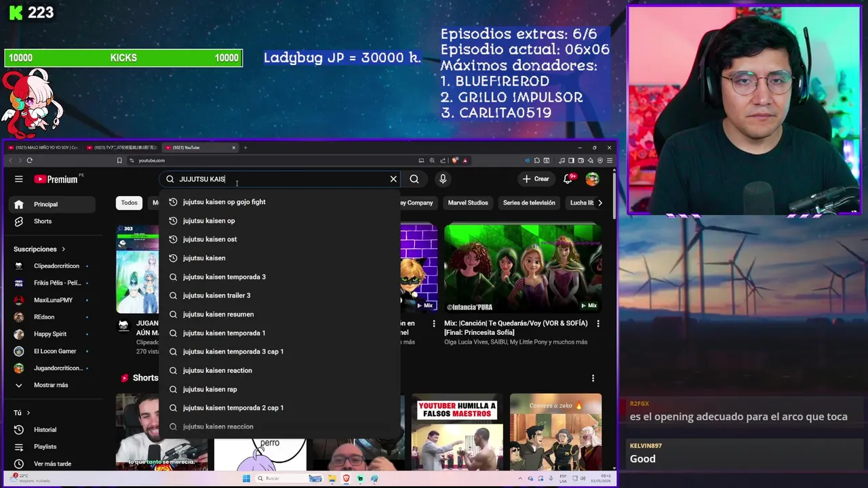Viewport: 868px width, 488px height.
Task: Open the account avatar menu
Action: point(593,179)
